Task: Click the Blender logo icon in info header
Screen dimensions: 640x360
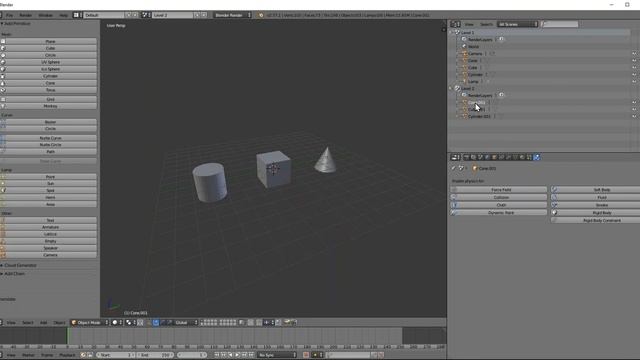Action: coord(261,15)
